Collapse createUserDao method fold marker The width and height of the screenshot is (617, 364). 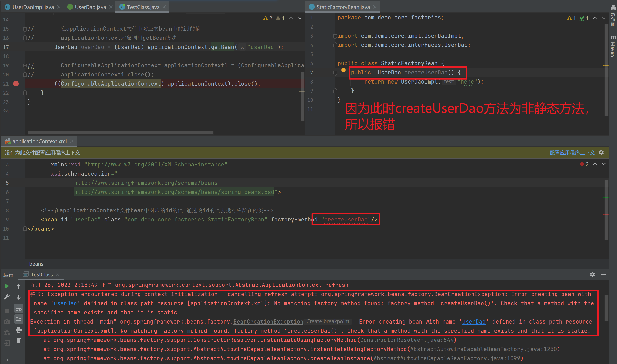[335, 73]
